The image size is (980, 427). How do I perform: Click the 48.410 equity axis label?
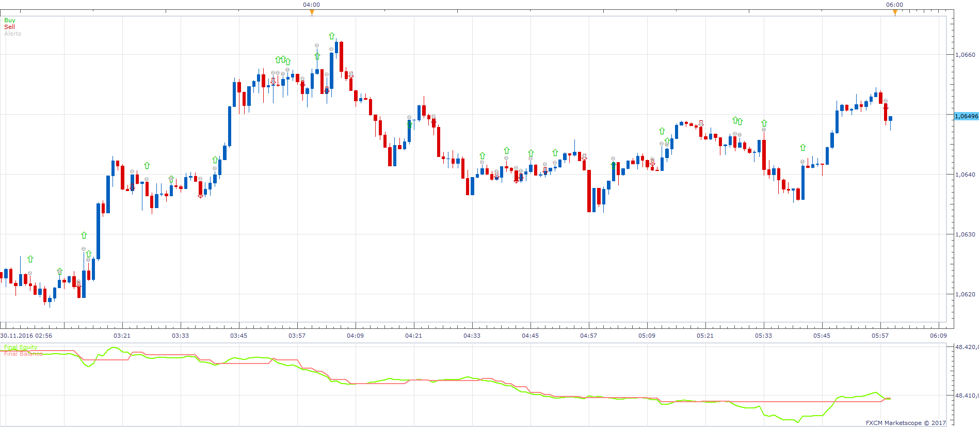click(x=967, y=396)
